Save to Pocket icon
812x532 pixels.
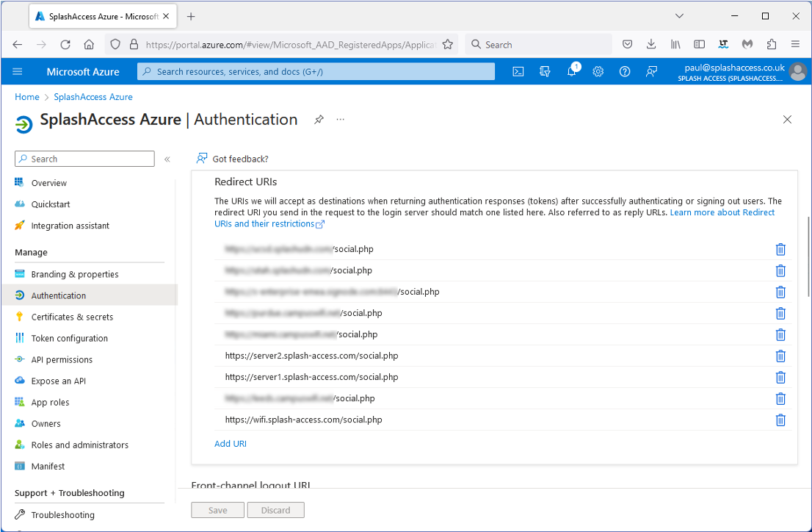click(x=627, y=45)
